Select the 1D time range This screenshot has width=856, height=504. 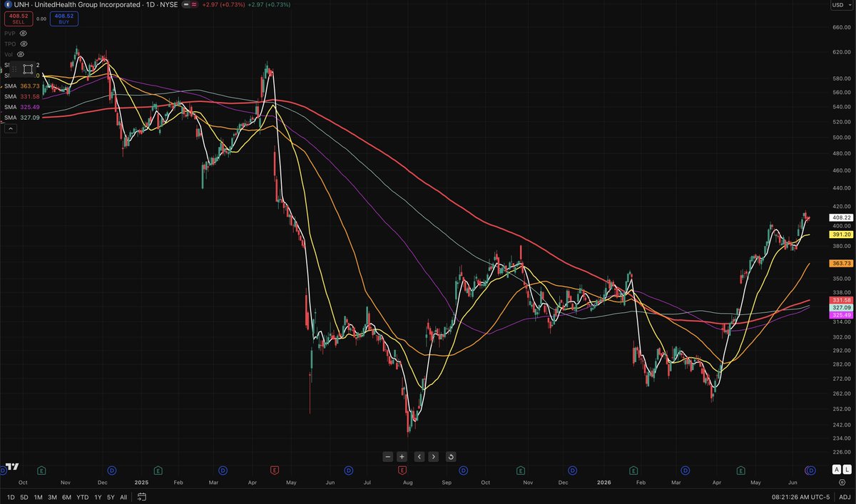coord(11,497)
